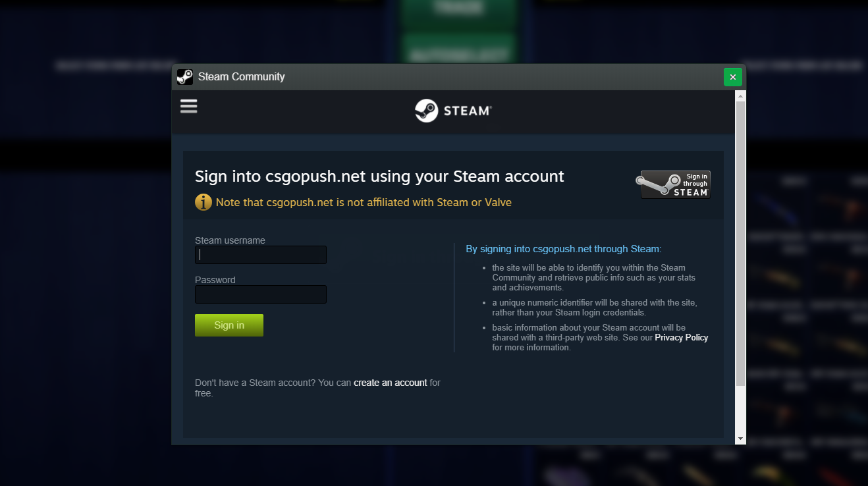The image size is (868, 486).
Task: Focus the Password input field
Action: [261, 294]
